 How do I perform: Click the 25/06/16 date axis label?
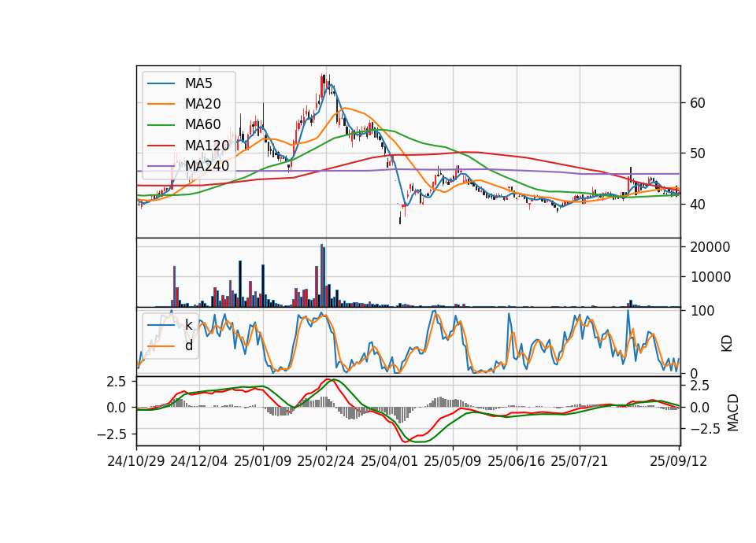(516, 461)
